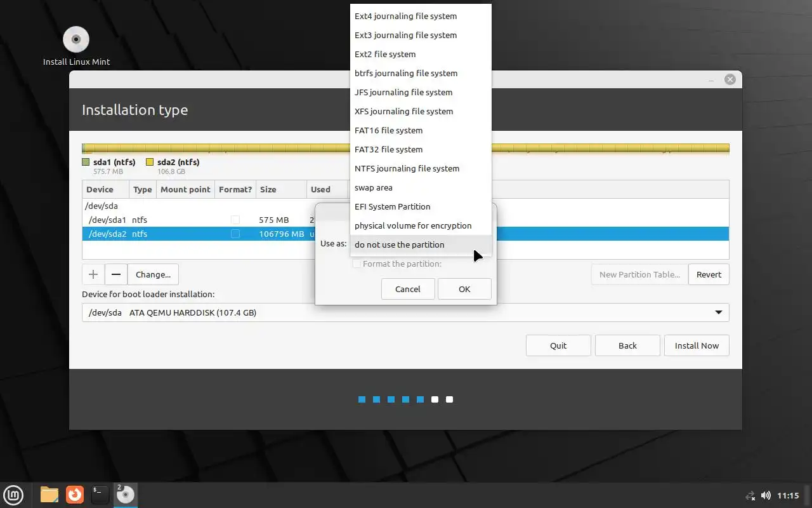Toggle format checkbox for /dev/sda1 row
The image size is (812, 508).
[235, 220]
